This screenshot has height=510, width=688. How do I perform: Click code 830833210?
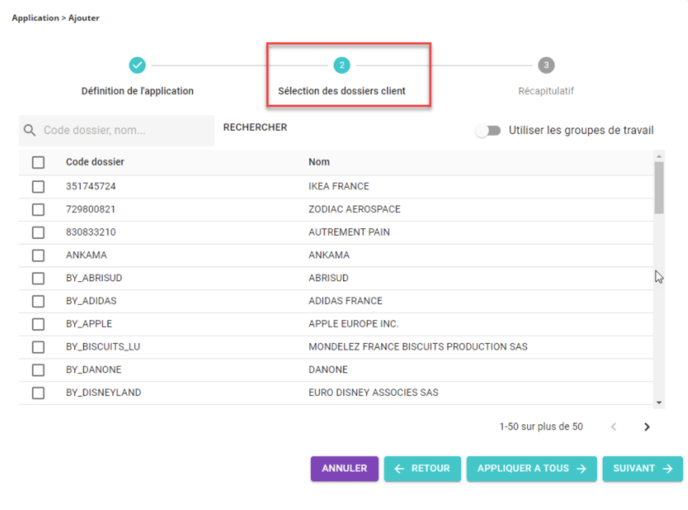click(x=91, y=232)
